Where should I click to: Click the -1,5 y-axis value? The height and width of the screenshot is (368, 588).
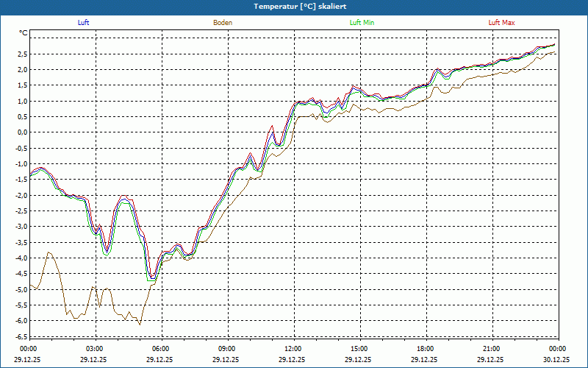(x=22, y=180)
